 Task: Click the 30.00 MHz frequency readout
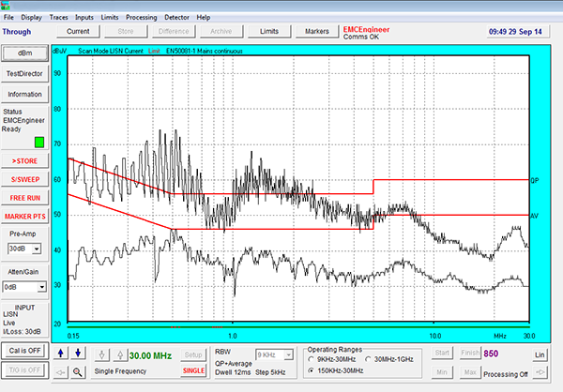148,355
